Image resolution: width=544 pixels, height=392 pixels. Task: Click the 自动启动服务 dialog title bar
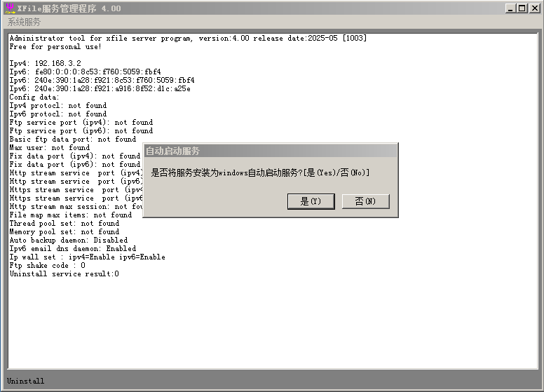tap(270, 151)
